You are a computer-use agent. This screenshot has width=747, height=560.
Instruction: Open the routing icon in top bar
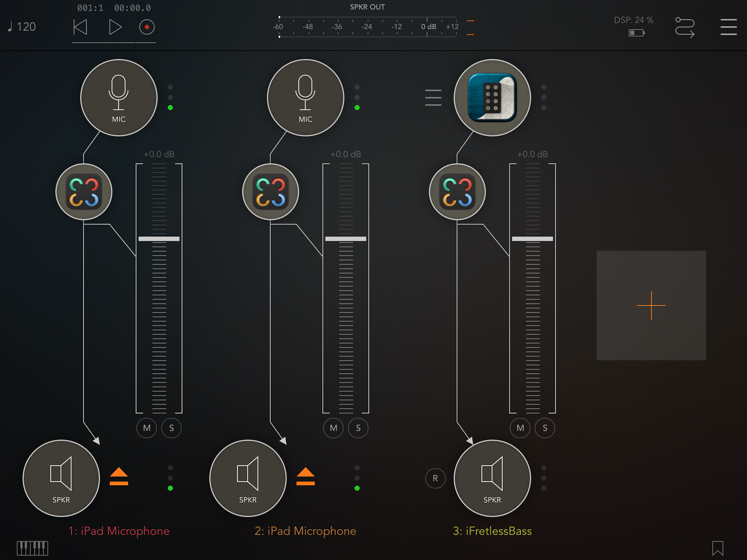[x=685, y=27]
